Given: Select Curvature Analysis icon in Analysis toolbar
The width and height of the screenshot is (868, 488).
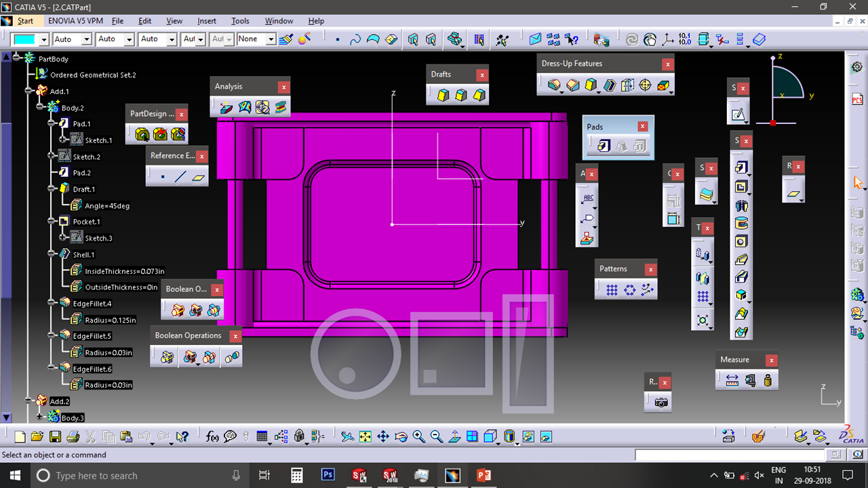Looking at the screenshot, I should click(x=245, y=107).
